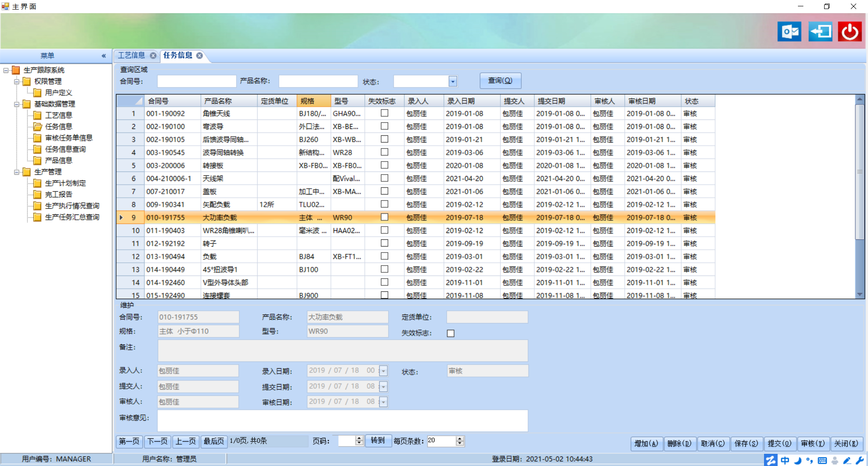Screen dimensions: 868x466
Task: Switch to the 工艺信息 tab
Action: [131, 55]
